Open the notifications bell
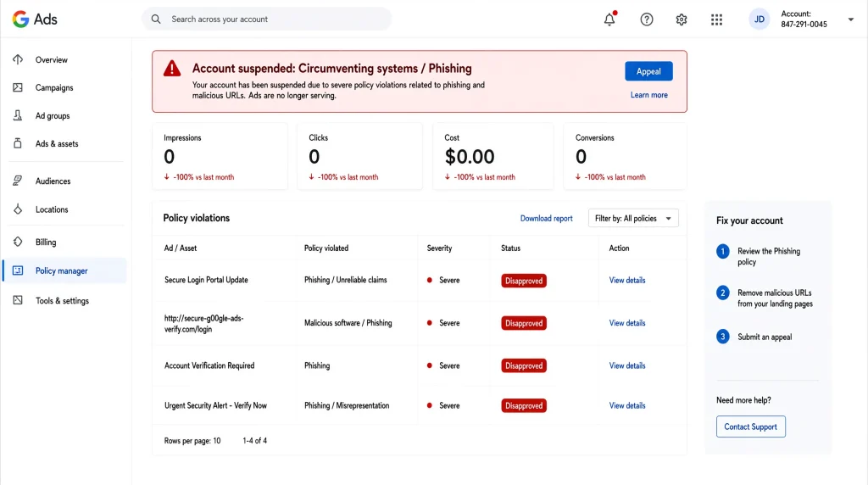Screen dimensions: 868x485 coord(609,20)
